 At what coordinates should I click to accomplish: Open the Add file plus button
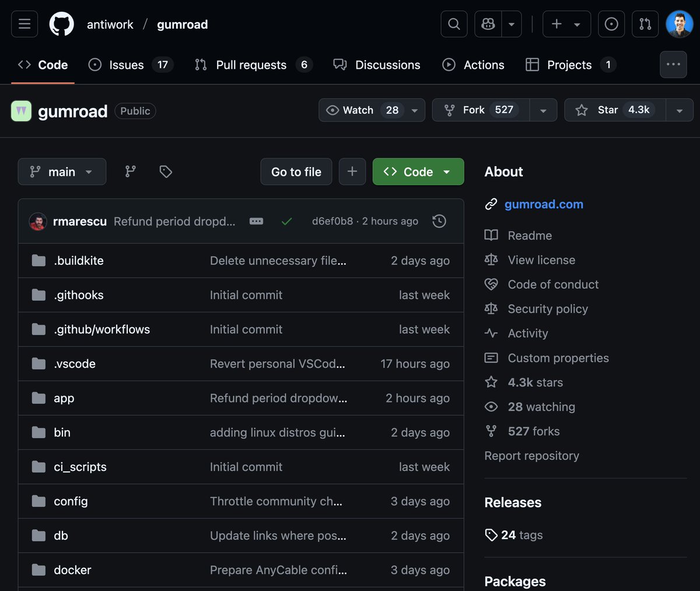coord(352,172)
